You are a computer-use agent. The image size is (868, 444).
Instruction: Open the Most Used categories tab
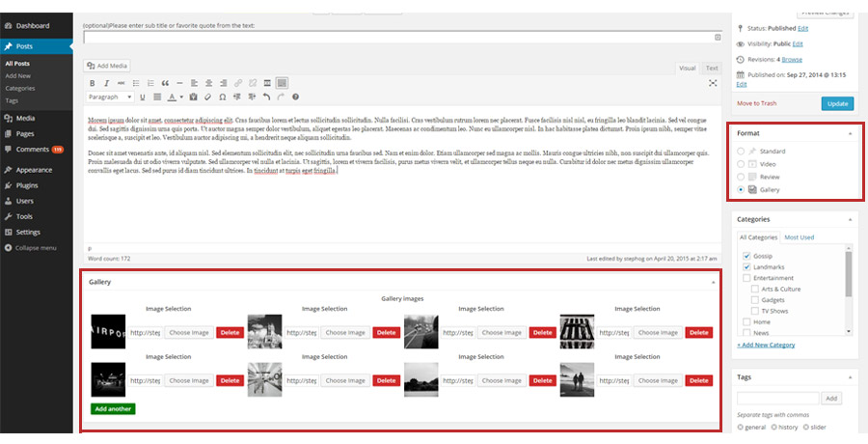799,237
